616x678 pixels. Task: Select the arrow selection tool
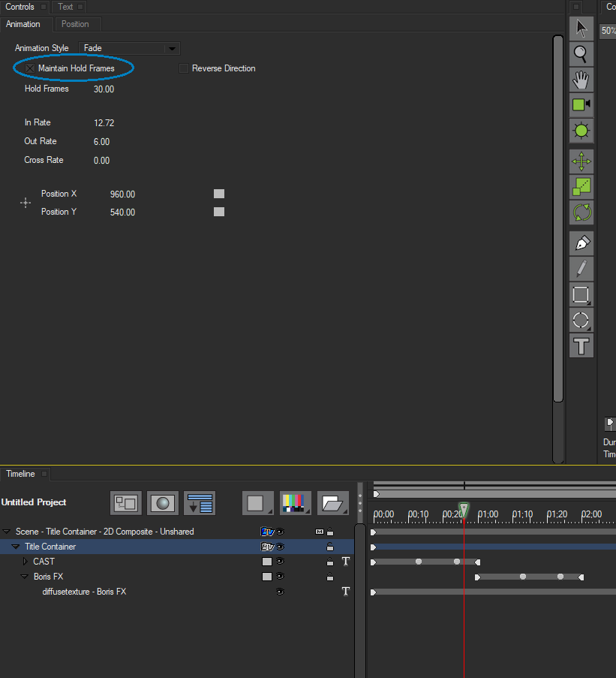581,28
